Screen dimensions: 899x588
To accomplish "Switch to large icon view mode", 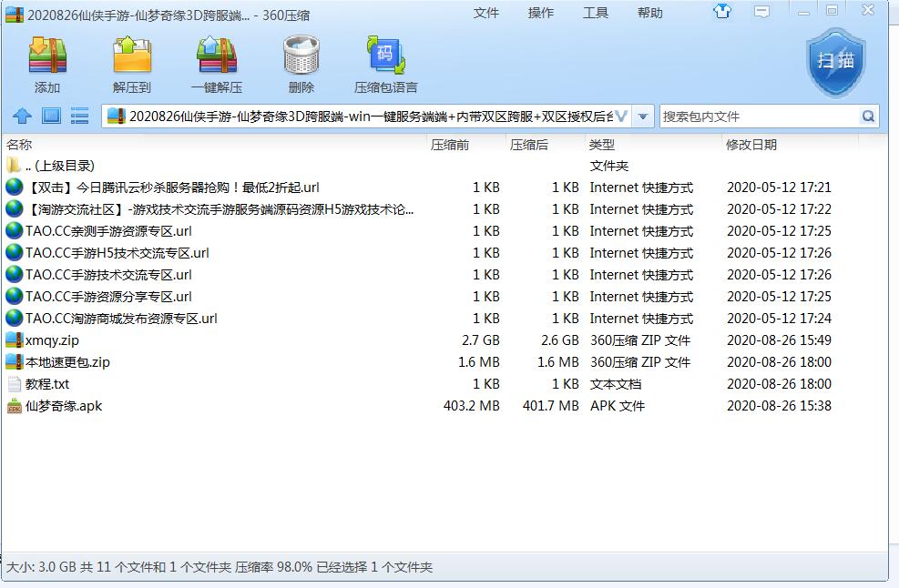I will tap(51, 116).
